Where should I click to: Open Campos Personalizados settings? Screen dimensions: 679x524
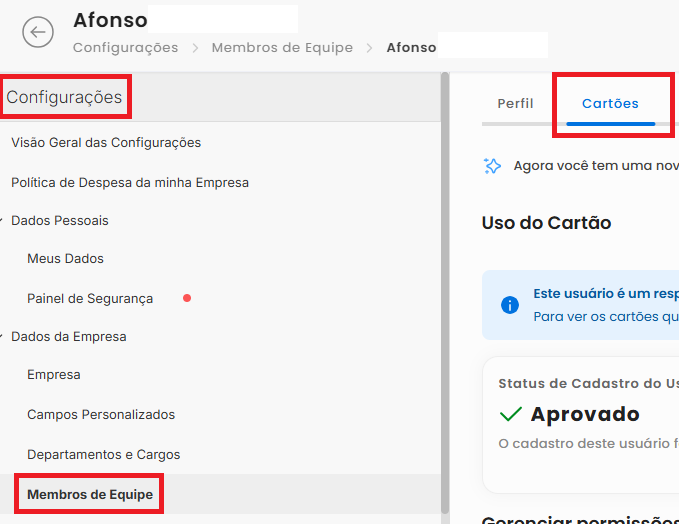[x=101, y=415]
